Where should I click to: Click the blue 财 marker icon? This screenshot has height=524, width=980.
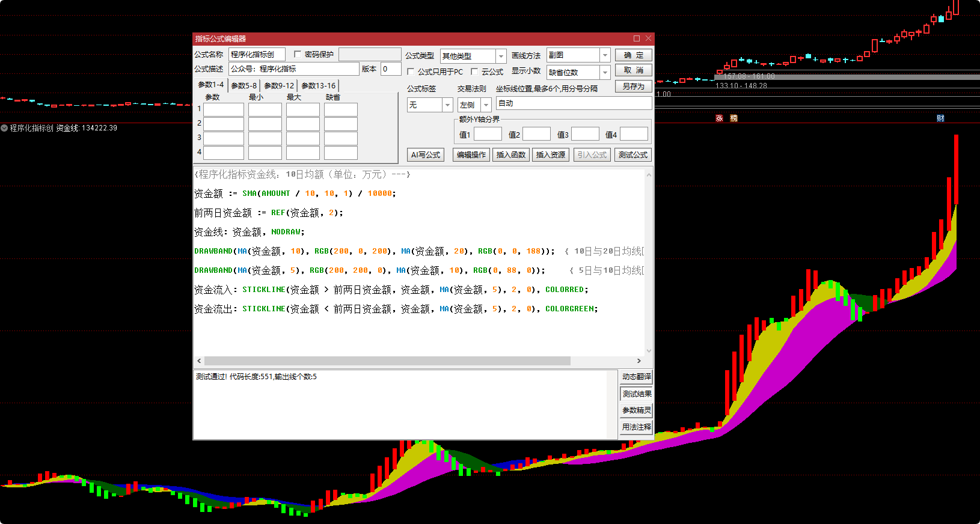coord(940,118)
